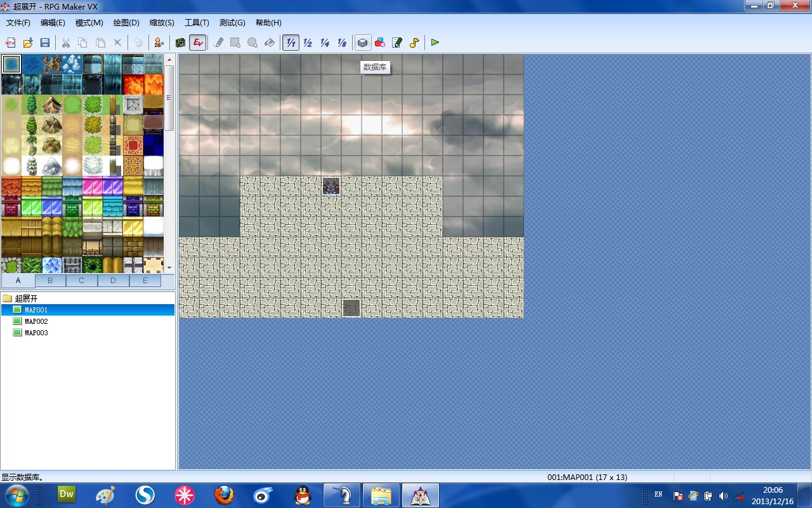Open the Resource Manager icon

point(380,43)
